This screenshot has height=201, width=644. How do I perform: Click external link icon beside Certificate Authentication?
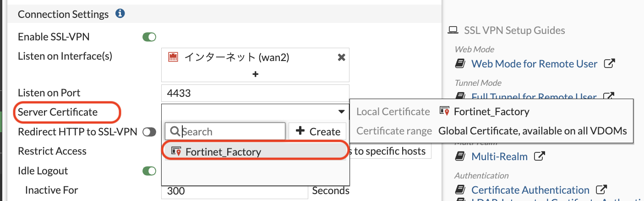tap(601, 190)
